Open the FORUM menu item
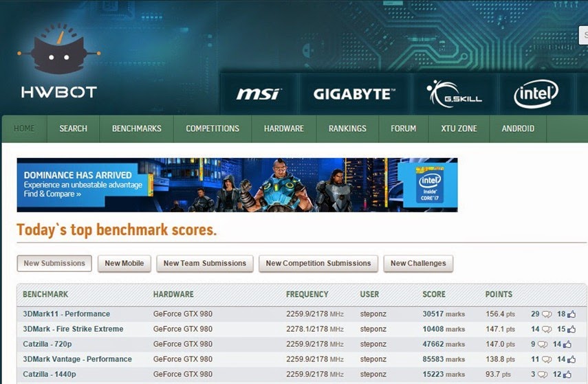The width and height of the screenshot is (588, 384). tap(403, 128)
